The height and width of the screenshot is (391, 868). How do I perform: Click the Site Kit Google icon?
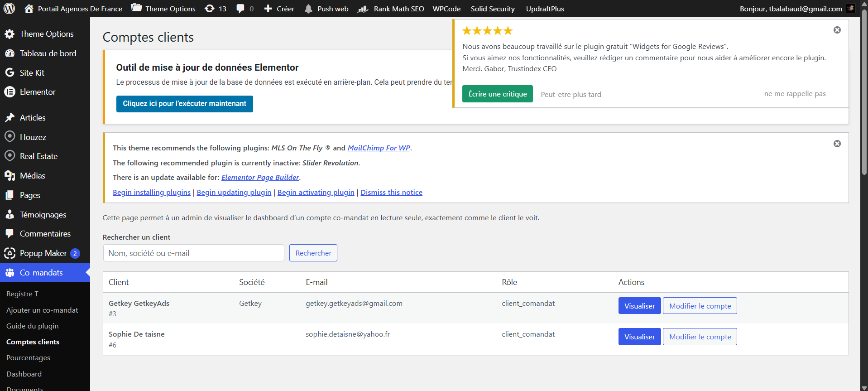(10, 72)
